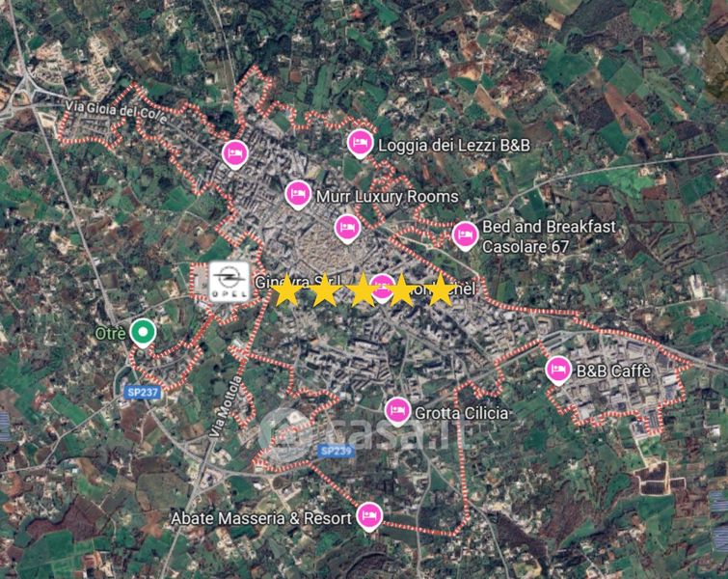Open the Loggia dei Lezzi B&B label

click(x=454, y=146)
